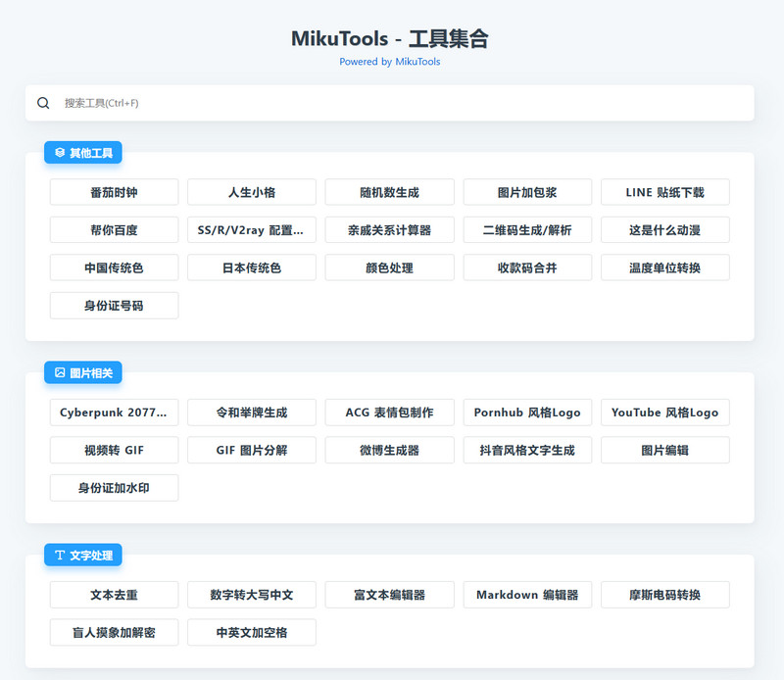Open YouTube 风格Logo generator
Image resolution: width=784 pixels, height=680 pixels.
(x=664, y=413)
